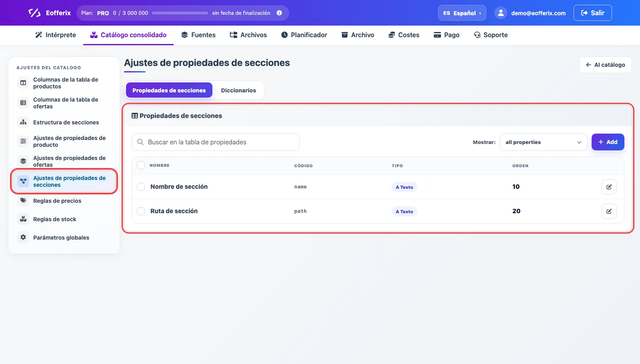Click the search magnifier icon
Viewport: 640px width, 364px height.
[140, 142]
